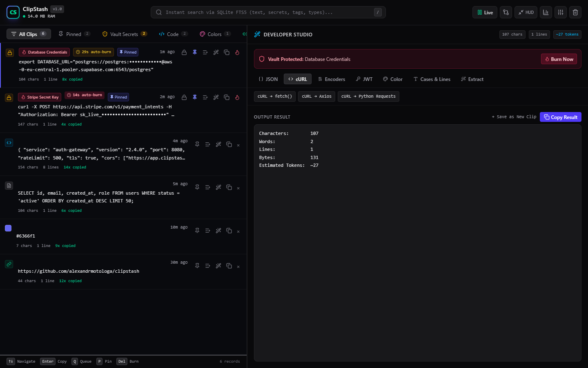Open the statistics bar chart icon
588x368 pixels.
546,12
